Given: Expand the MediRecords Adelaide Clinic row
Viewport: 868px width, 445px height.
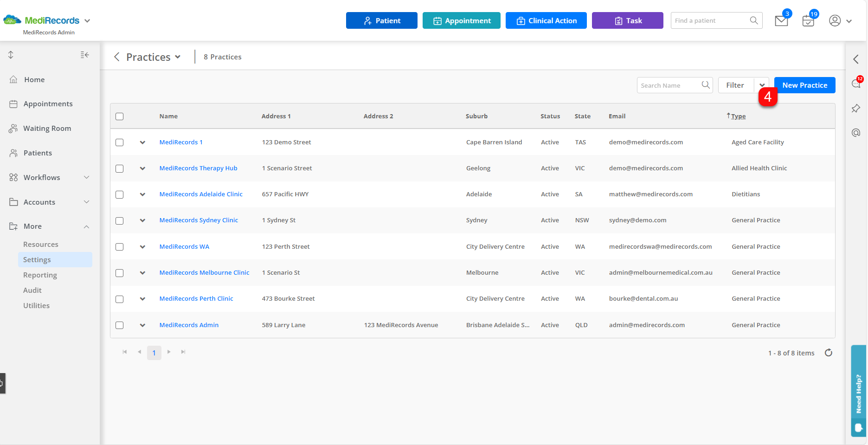Looking at the screenshot, I should (142, 194).
